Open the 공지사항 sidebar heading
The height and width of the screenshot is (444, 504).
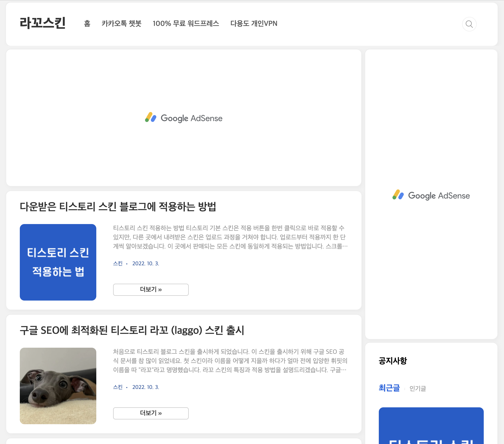pos(392,361)
